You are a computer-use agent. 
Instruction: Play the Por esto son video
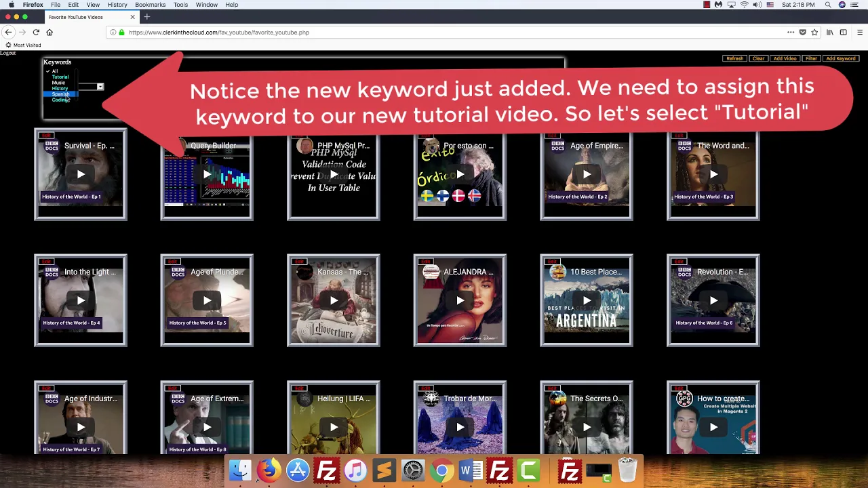pos(460,174)
